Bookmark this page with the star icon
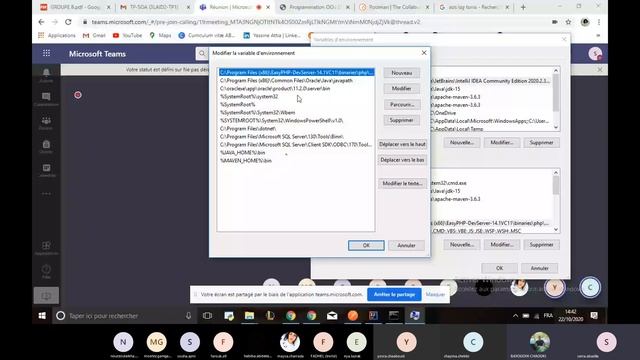This screenshot has width=640, height=360. click(568, 22)
